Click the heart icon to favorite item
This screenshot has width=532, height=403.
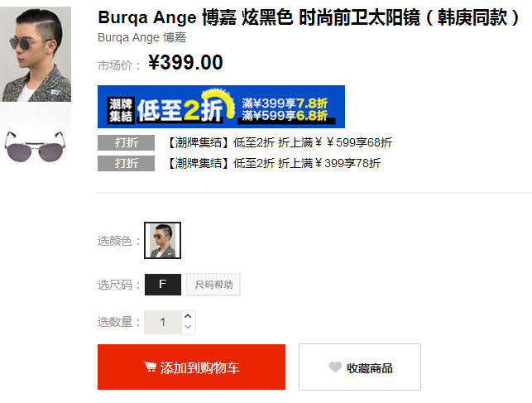pos(335,367)
